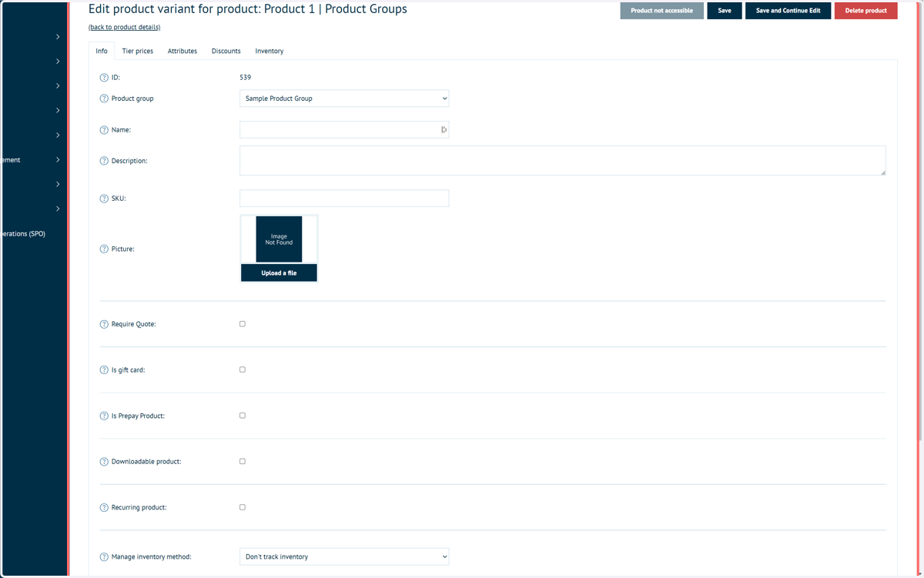This screenshot has width=924, height=578.
Task: Click help icon beside Is Prepay Product
Action: pos(104,416)
